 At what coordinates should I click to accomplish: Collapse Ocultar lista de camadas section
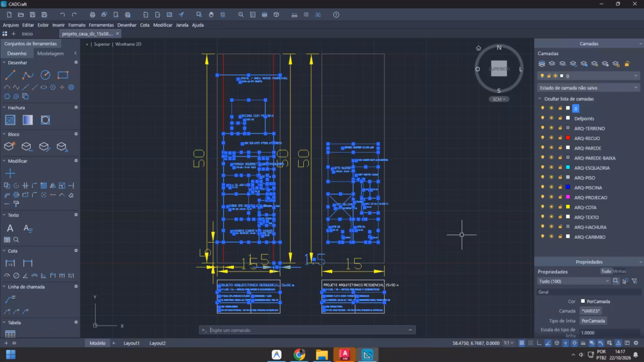tap(540, 99)
